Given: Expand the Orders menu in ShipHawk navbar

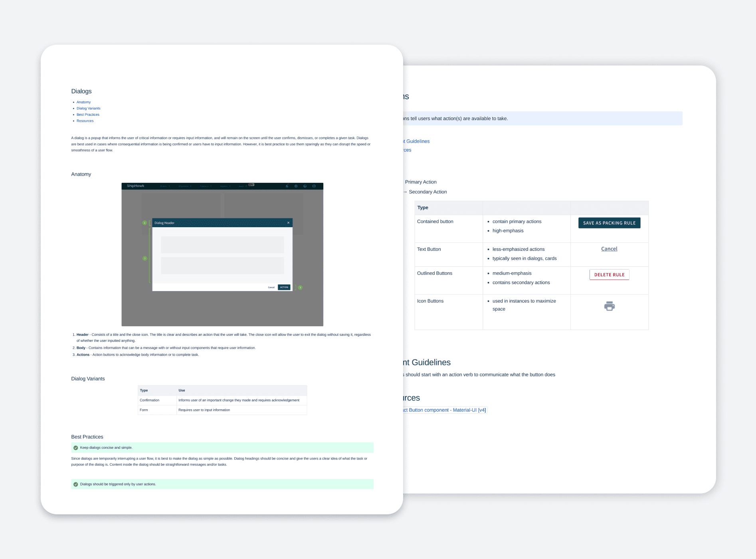Looking at the screenshot, I should coord(165,186).
